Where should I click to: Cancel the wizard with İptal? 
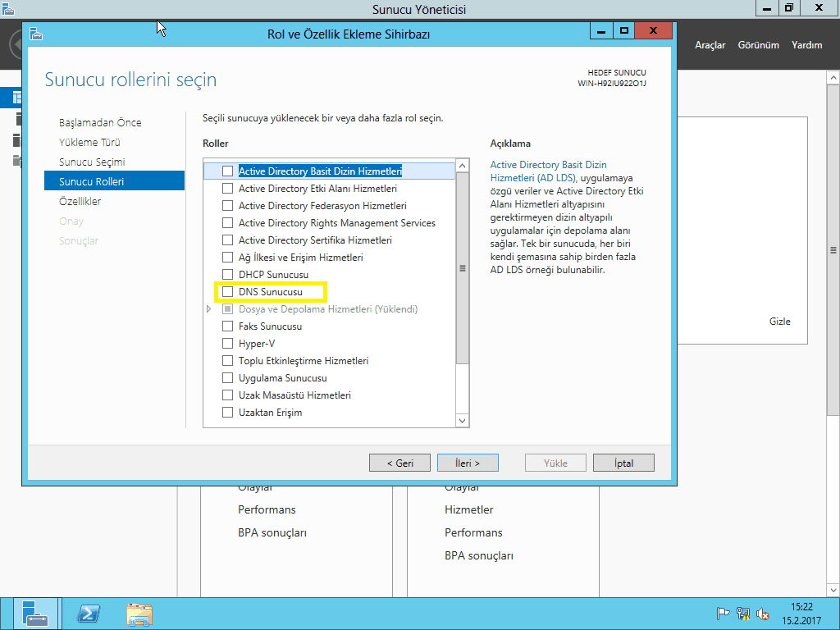623,463
